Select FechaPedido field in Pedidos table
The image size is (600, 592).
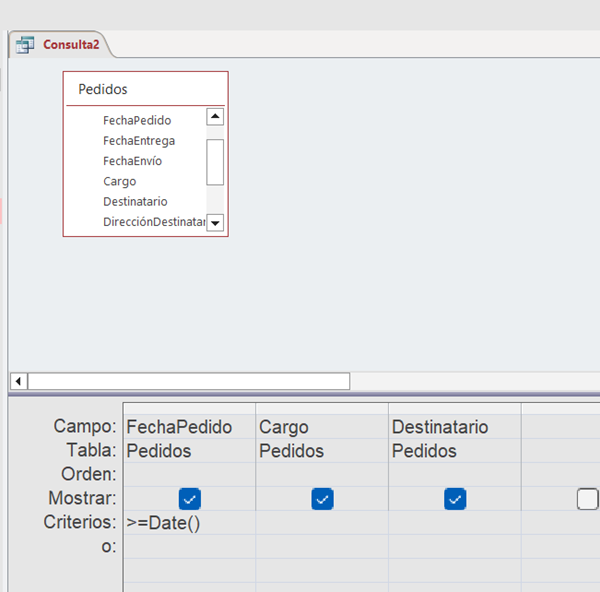[x=136, y=120]
